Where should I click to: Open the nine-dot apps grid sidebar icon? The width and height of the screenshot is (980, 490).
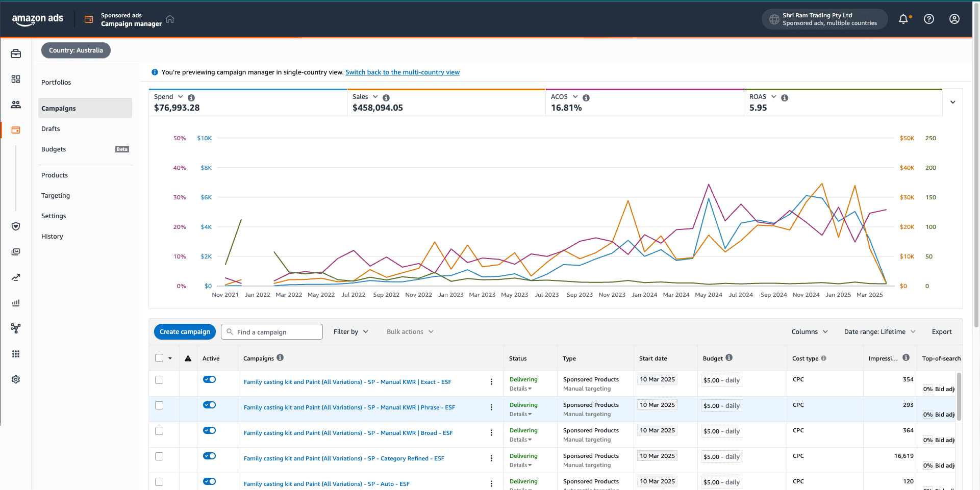pos(16,354)
